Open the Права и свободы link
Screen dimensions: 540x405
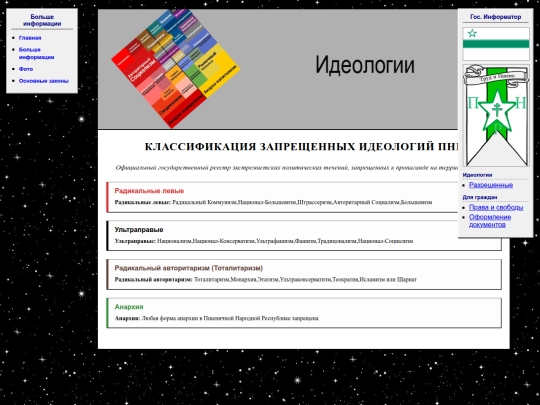pyautogui.click(x=496, y=207)
